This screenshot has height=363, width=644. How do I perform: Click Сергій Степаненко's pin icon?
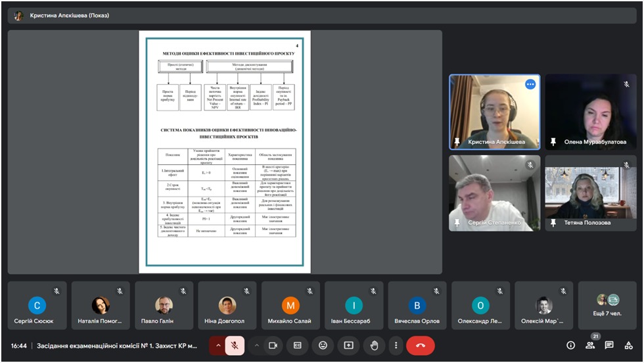point(457,223)
